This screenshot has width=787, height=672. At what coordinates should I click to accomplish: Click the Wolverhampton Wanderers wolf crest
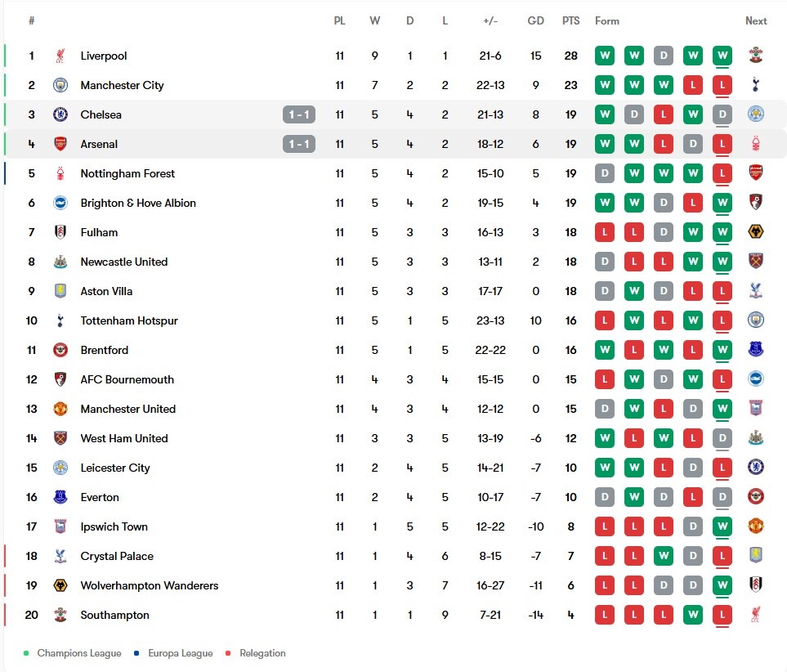point(60,585)
